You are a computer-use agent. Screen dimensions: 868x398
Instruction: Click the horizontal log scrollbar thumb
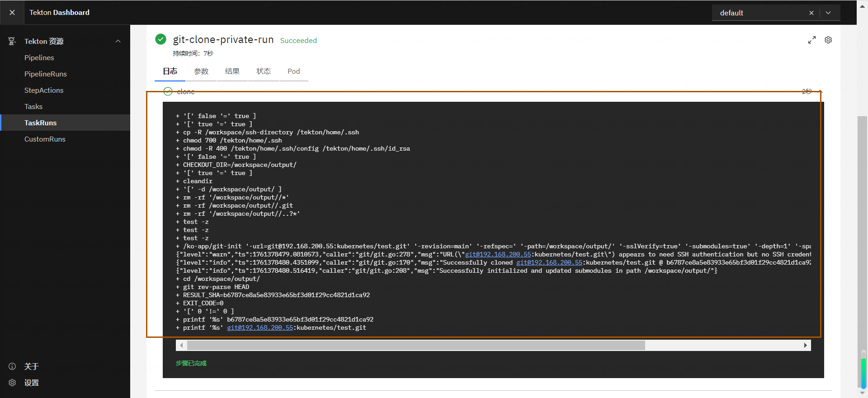point(416,346)
